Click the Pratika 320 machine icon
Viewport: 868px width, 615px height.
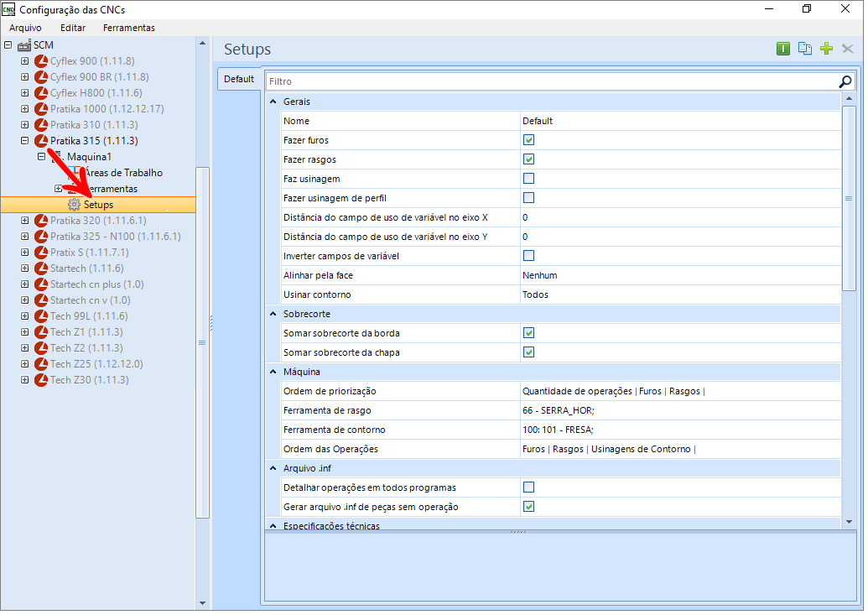pos(41,221)
